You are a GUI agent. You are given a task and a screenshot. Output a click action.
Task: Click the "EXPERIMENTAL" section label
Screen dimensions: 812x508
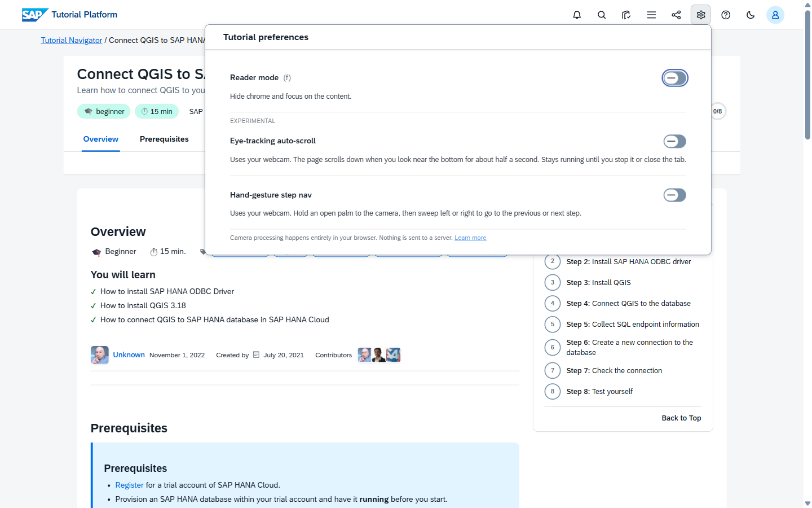(253, 121)
